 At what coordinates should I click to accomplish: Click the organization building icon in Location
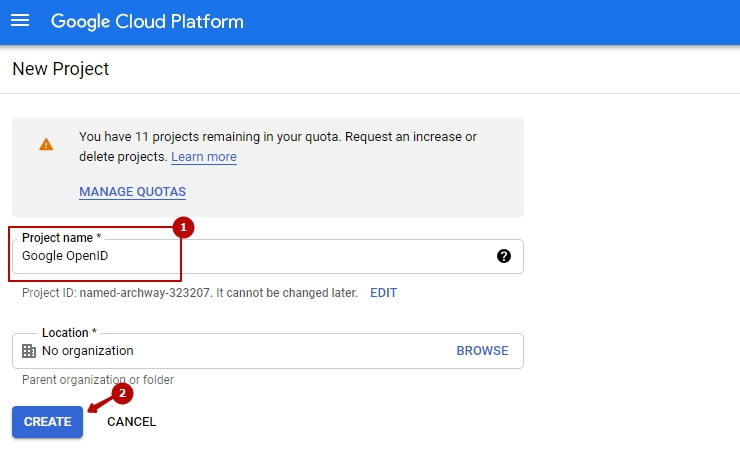29,351
